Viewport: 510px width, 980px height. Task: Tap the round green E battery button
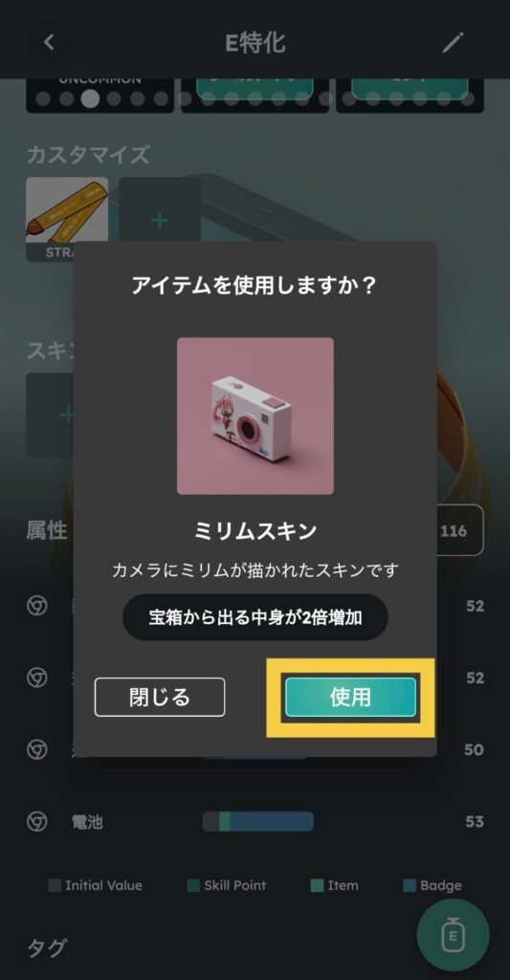pos(454,936)
